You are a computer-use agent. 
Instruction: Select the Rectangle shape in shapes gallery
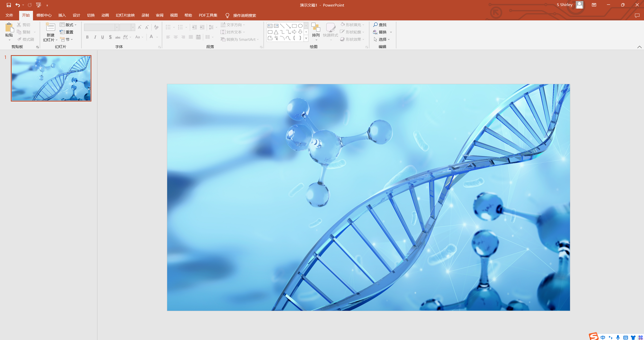pos(294,26)
